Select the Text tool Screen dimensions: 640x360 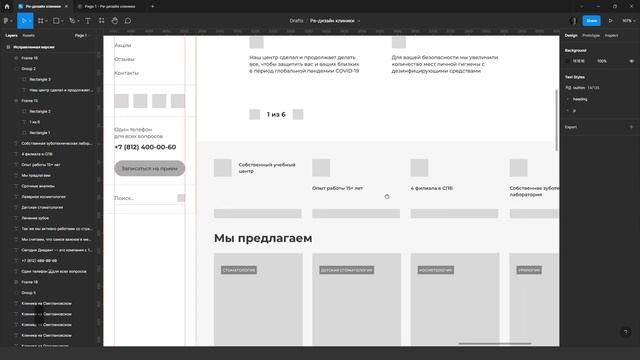click(x=88, y=21)
